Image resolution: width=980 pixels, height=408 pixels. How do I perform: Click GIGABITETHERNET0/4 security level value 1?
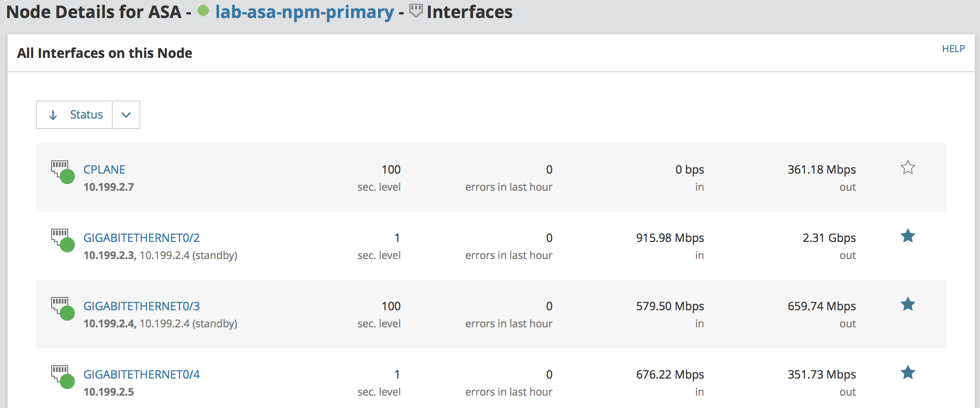[x=397, y=374]
